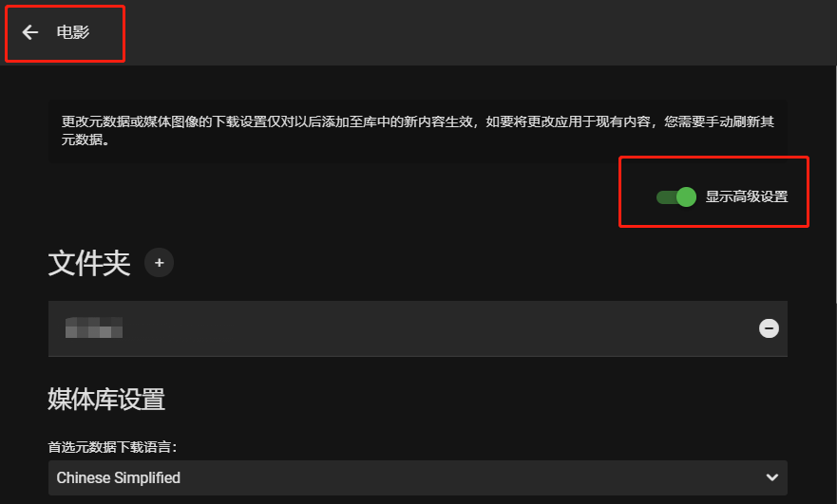Click the Chinese Simplified text in the language field

click(119, 477)
